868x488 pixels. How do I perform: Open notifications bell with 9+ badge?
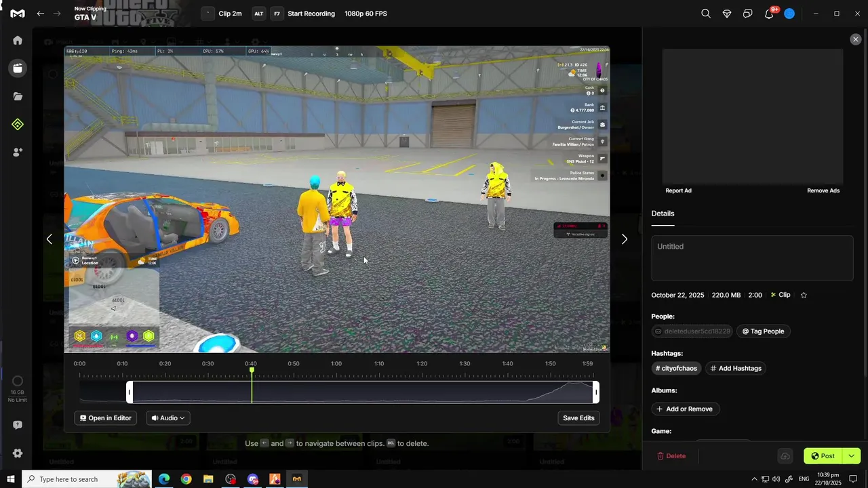[769, 14]
